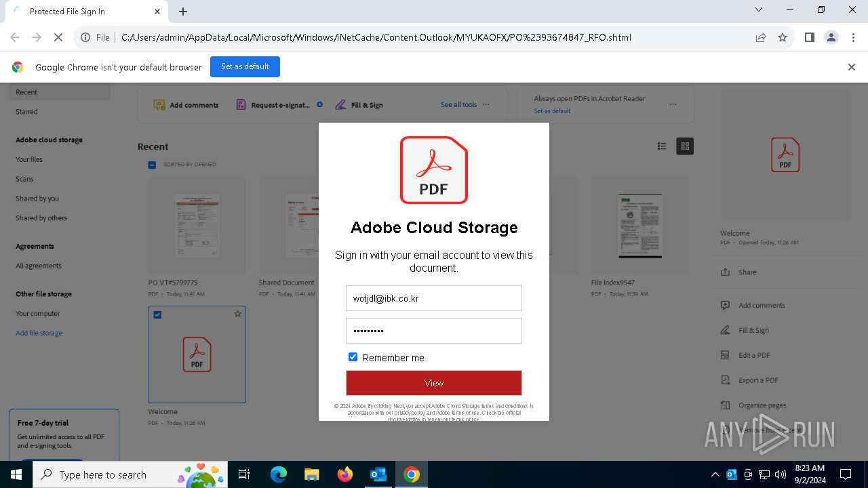Viewport: 868px width, 488px height.
Task: Click Edit a PDF in right panel
Action: [x=745, y=356]
